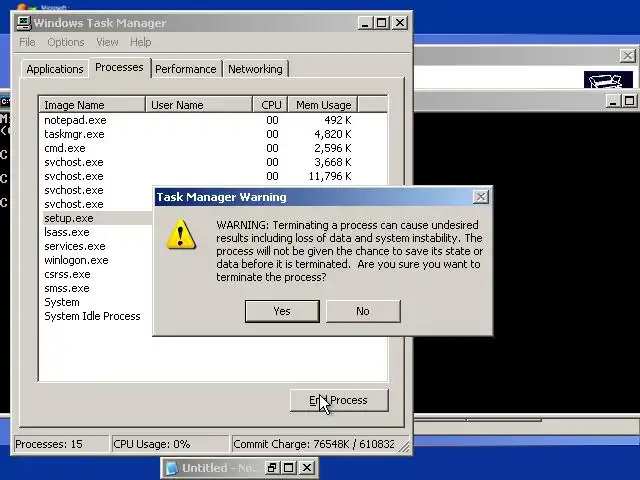Viewport: 640px width, 480px height.
Task: Cancel termination with the No button
Action: pos(363,311)
